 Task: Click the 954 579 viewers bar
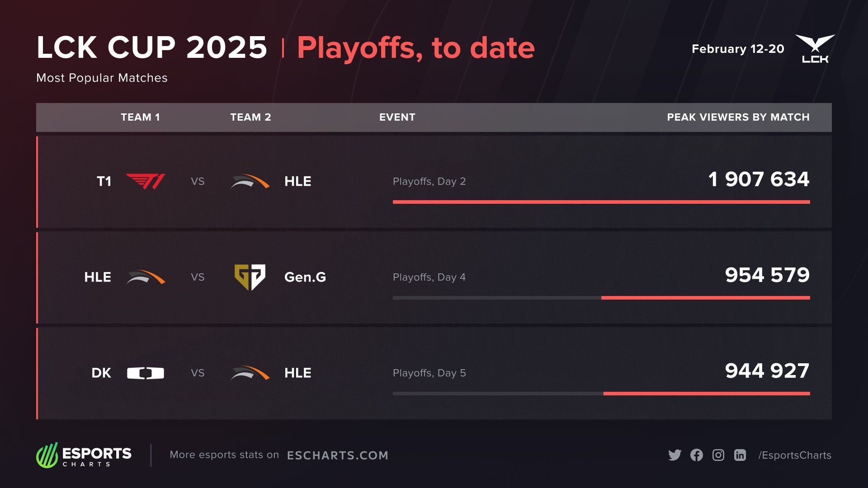[705, 298]
